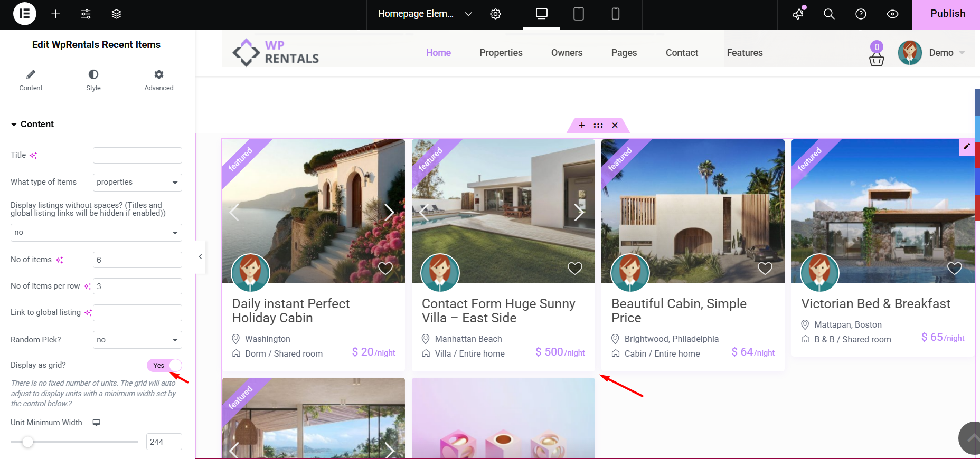Open the Structure layers icon
This screenshot has width=980, height=459.
(117, 14)
